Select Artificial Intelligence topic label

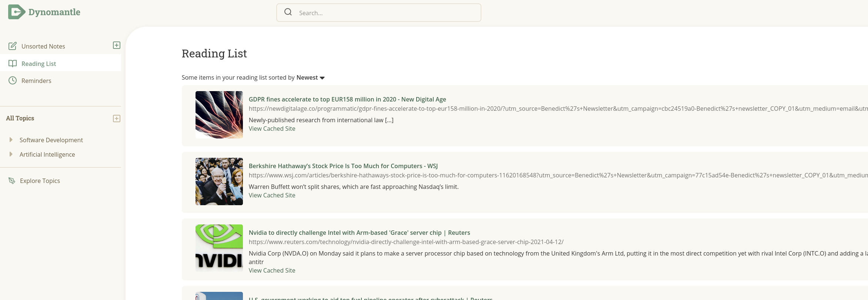47,154
